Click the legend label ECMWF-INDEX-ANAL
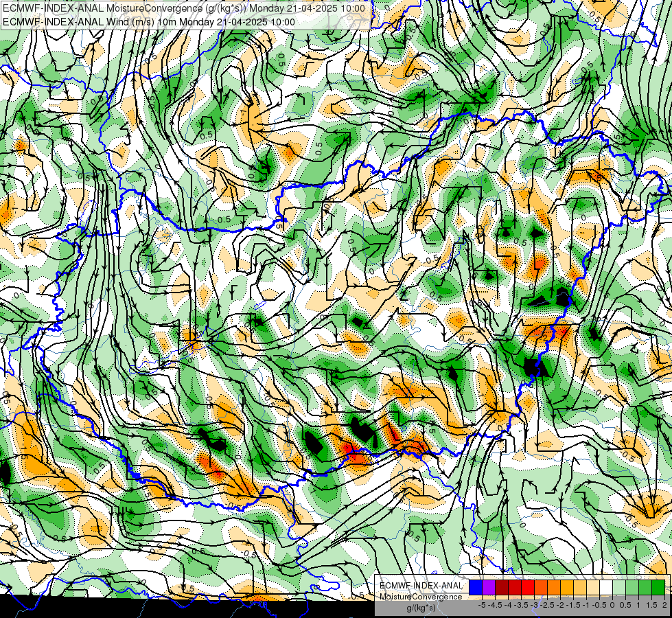 (x=421, y=586)
